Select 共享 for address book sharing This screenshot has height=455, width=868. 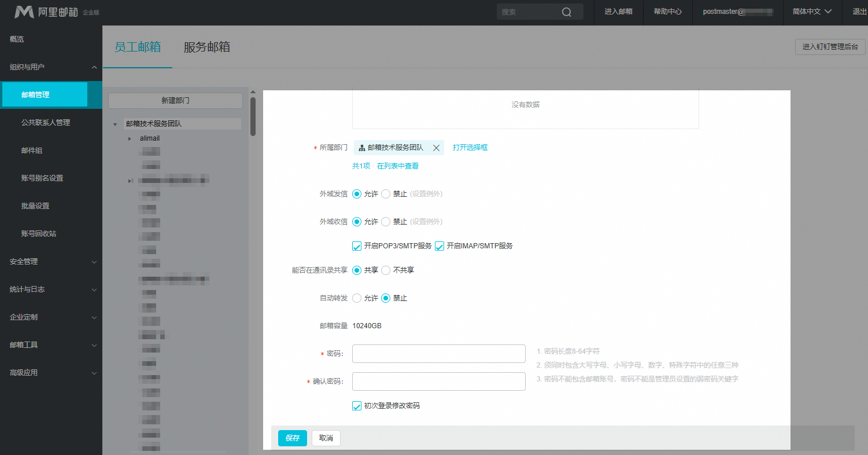click(x=357, y=270)
